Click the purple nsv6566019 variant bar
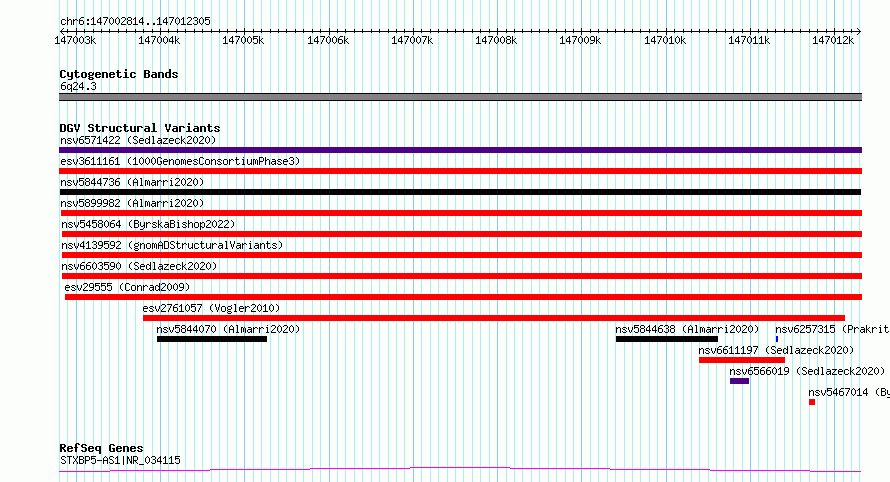890x482 pixels. (740, 381)
